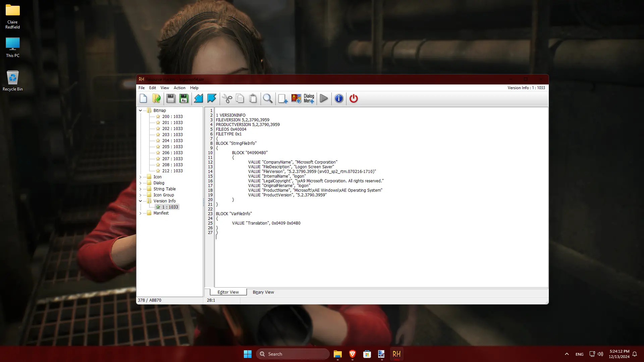This screenshot has width=644, height=362.
Task: Open the Windows Start menu
Action: click(248, 354)
